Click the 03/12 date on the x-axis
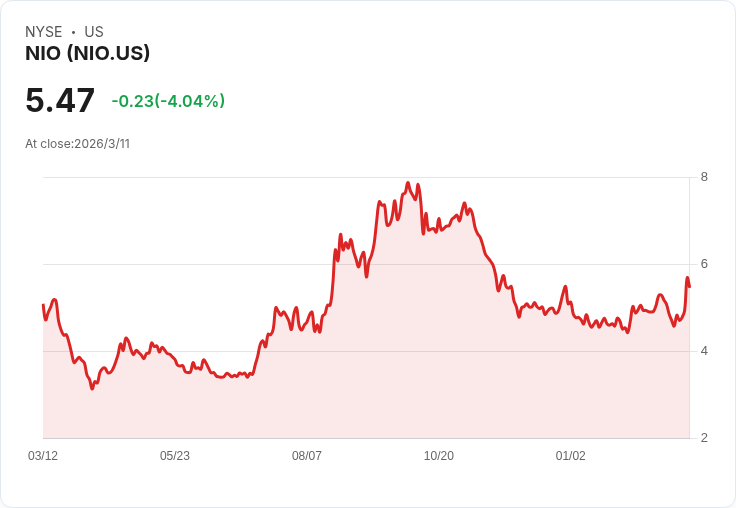Screen dimensions: 736x508 click(43, 456)
